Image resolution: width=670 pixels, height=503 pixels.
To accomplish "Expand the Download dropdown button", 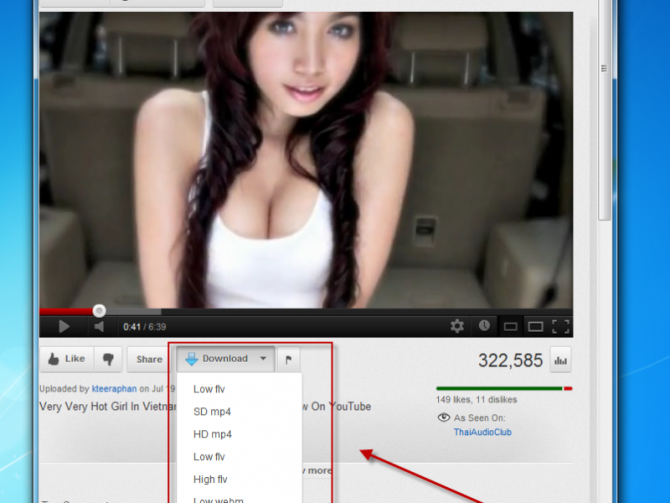I will click(226, 358).
